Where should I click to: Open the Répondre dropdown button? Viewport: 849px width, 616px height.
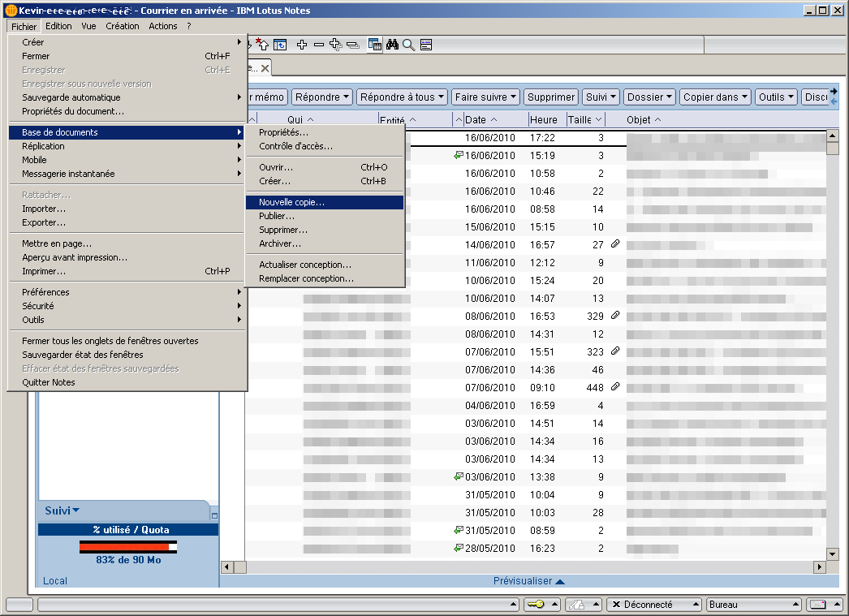pos(322,97)
